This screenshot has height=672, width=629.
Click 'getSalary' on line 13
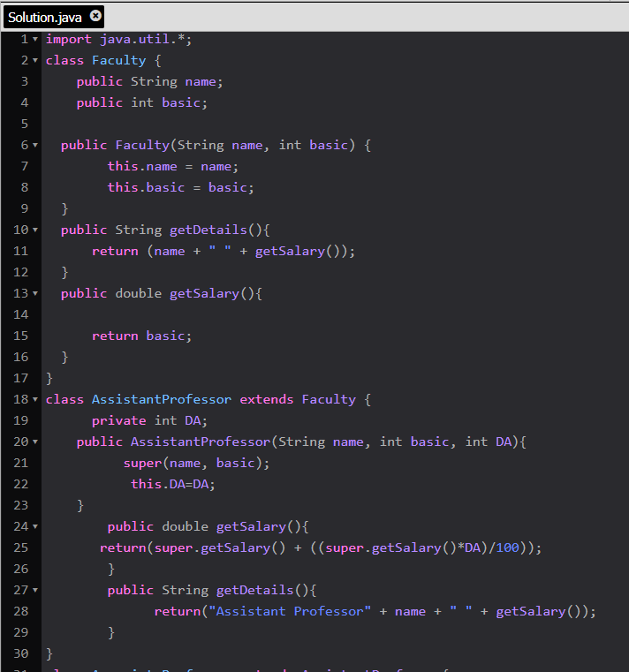pyautogui.click(x=205, y=293)
